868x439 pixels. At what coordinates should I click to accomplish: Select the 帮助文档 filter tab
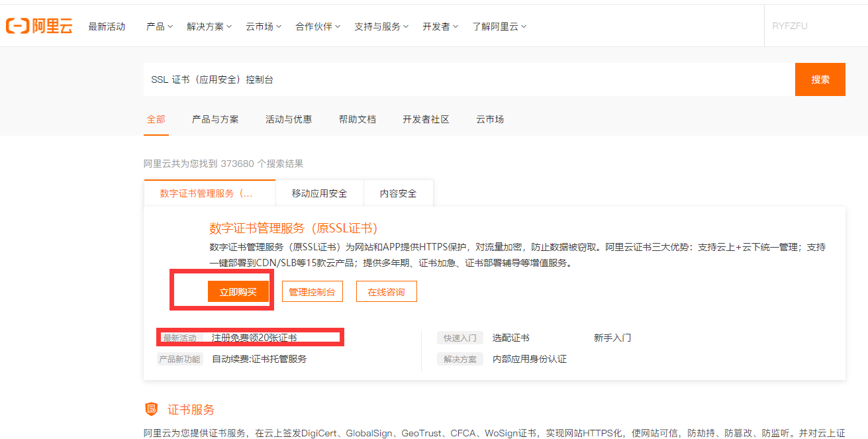pos(358,119)
